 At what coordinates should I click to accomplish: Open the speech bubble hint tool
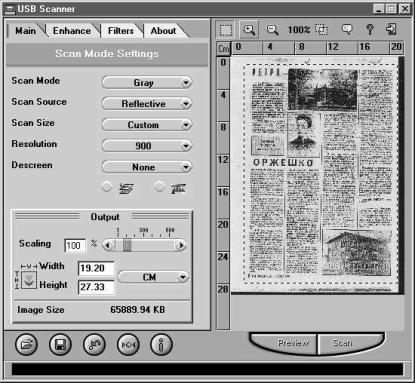(347, 30)
